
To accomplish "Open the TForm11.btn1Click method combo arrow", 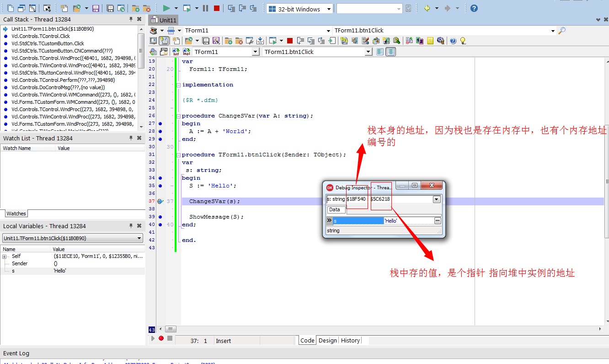I will (368, 52).
